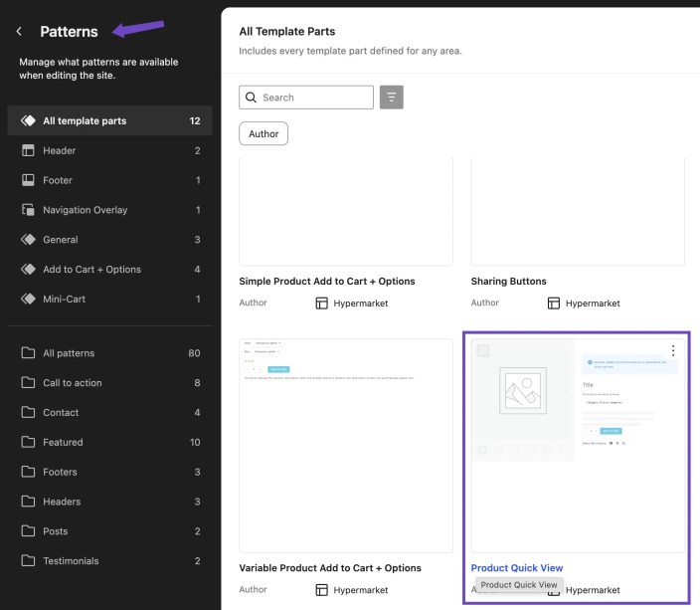Go back using the chevron beside Patterns
Image resolution: width=700 pixels, height=610 pixels.
[x=19, y=31]
